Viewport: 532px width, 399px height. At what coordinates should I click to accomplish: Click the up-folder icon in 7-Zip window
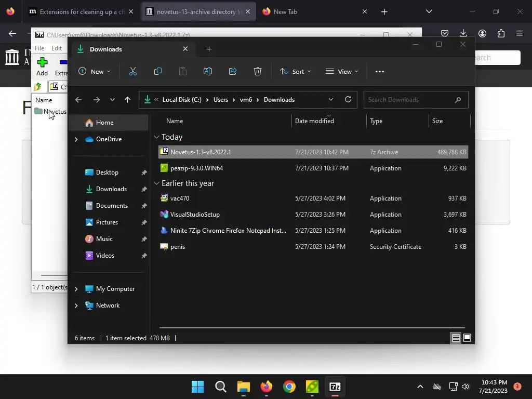point(37,87)
